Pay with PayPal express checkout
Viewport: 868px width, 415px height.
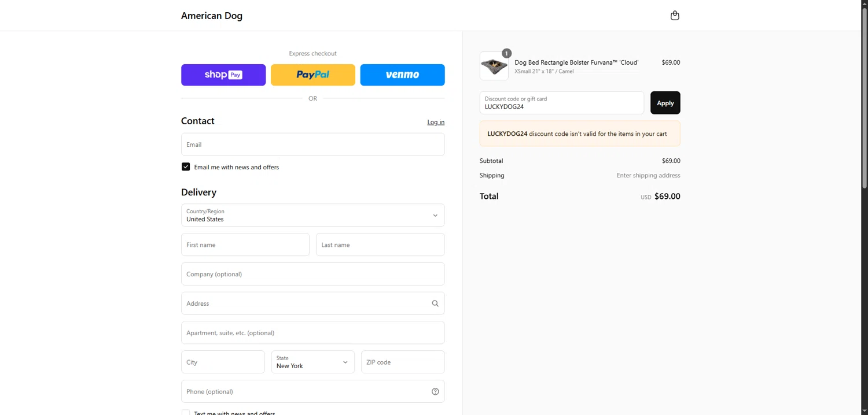pos(313,75)
